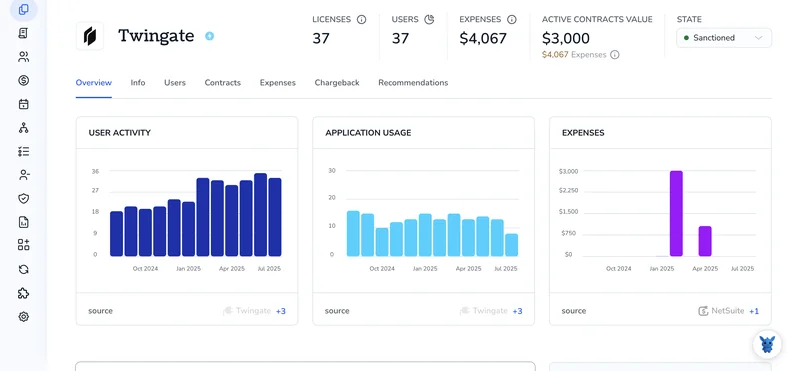Open settings gear icon in sidebar

(23, 317)
